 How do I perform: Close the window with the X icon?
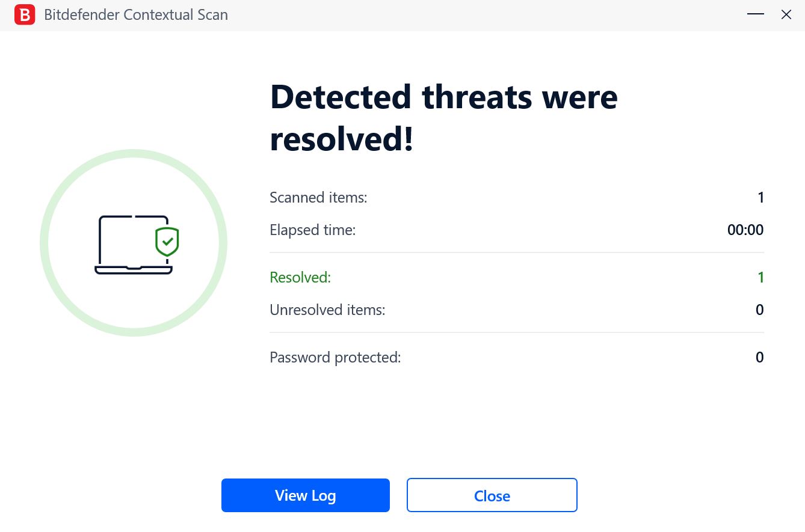[x=786, y=14]
